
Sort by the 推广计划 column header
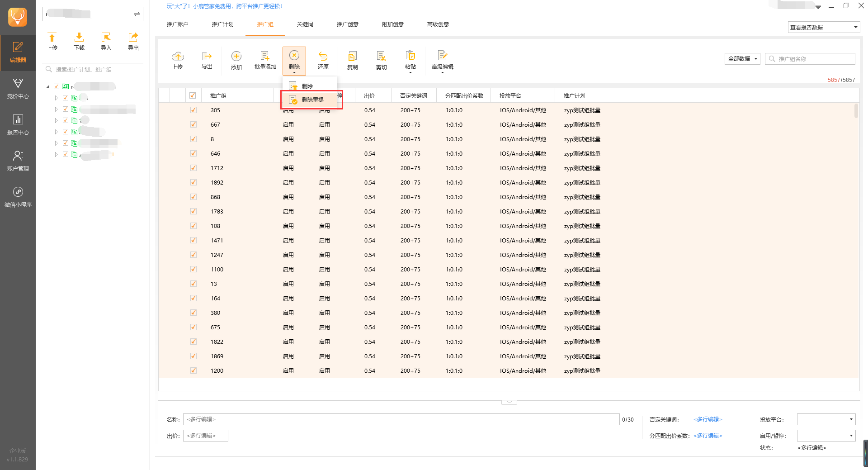click(x=574, y=95)
